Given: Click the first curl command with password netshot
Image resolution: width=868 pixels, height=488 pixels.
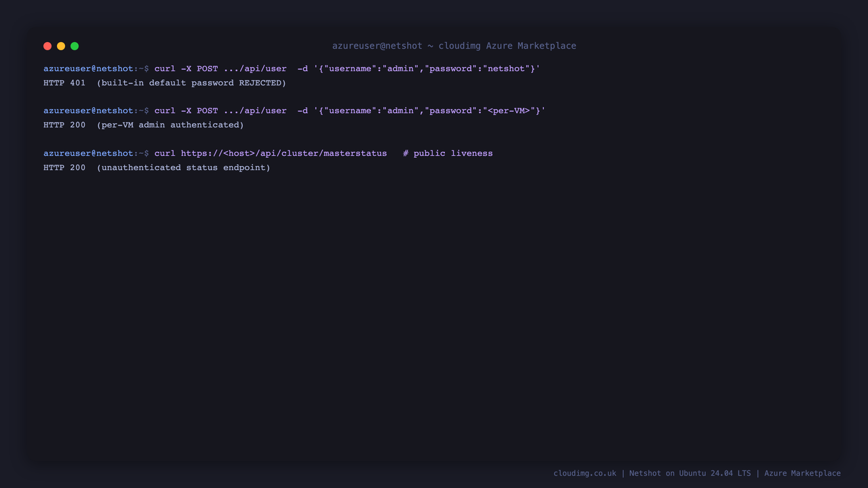Looking at the screenshot, I should [x=347, y=68].
